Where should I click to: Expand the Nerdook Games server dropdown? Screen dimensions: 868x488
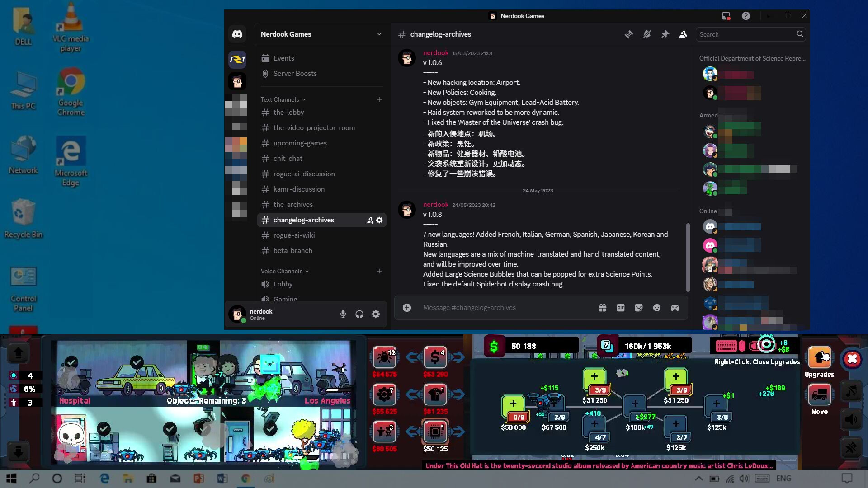tap(379, 34)
